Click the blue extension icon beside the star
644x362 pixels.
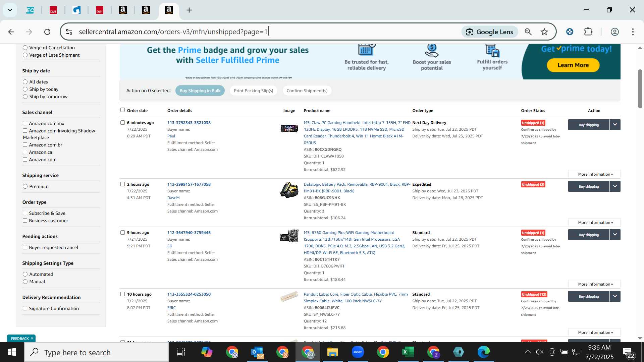coord(570,32)
